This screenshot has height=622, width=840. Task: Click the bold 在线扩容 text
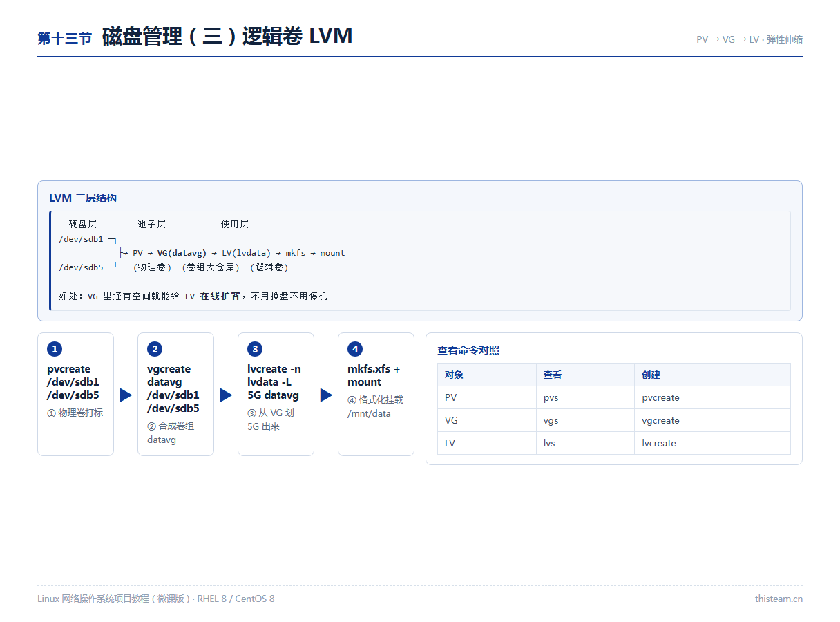pyautogui.click(x=220, y=296)
